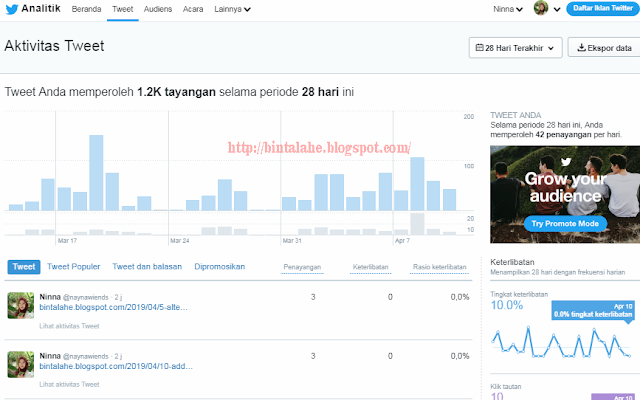
Task: Sort by Penayangan column header
Action: (302, 267)
